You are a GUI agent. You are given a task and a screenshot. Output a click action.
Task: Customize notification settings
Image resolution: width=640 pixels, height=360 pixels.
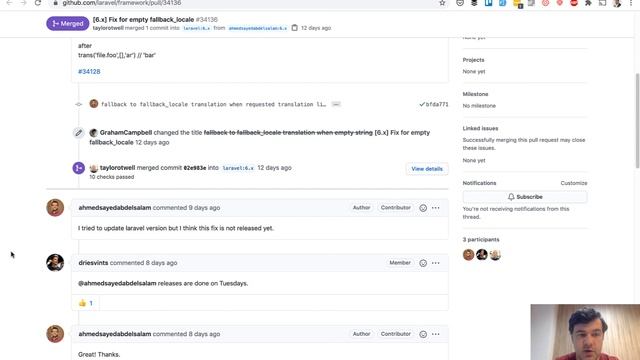573,183
